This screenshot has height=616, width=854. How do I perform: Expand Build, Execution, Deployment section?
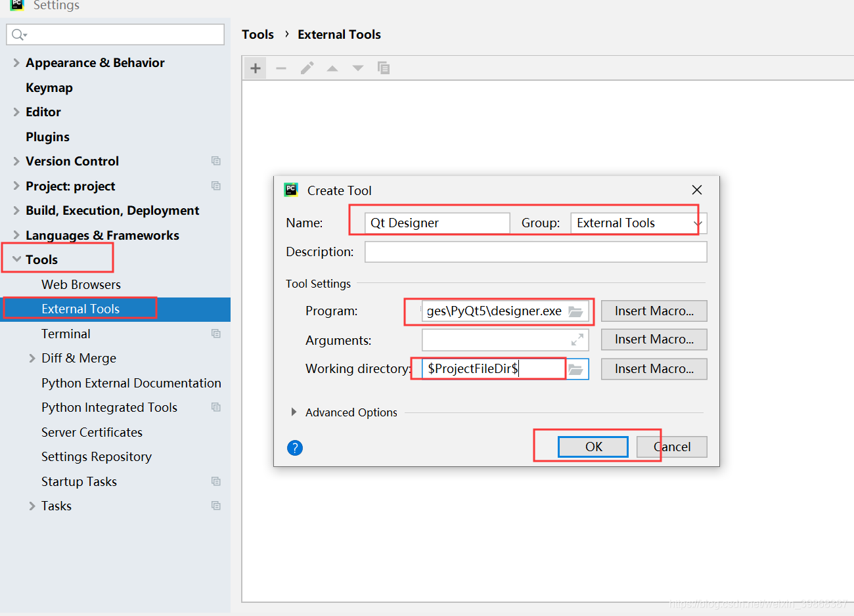click(16, 210)
